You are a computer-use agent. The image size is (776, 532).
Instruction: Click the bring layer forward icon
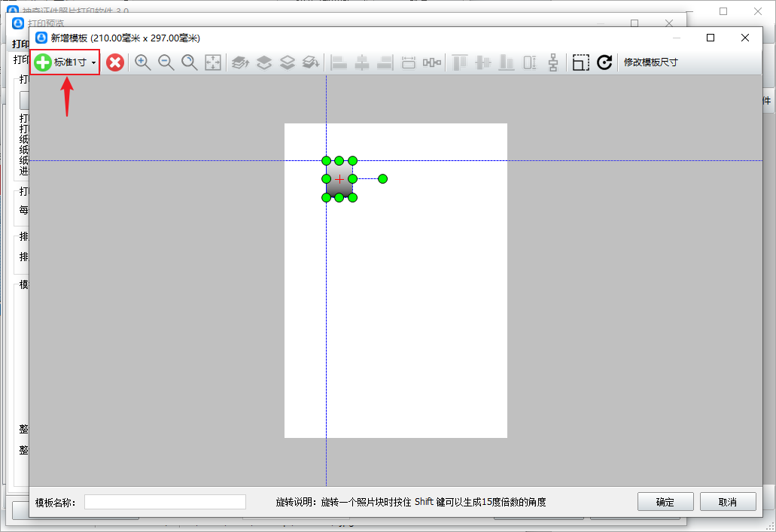(263, 62)
